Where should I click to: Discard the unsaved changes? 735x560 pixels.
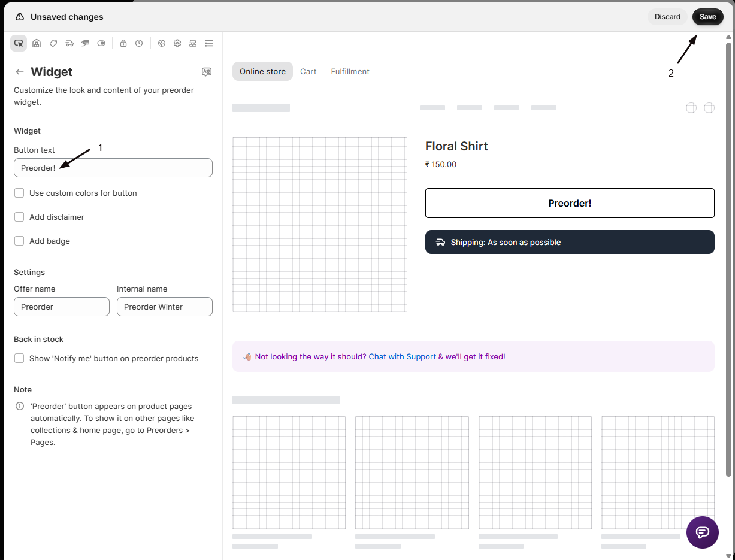pos(667,17)
